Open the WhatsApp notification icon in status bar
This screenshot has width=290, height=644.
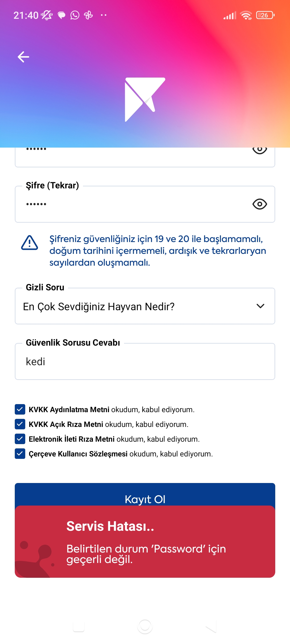point(75,15)
